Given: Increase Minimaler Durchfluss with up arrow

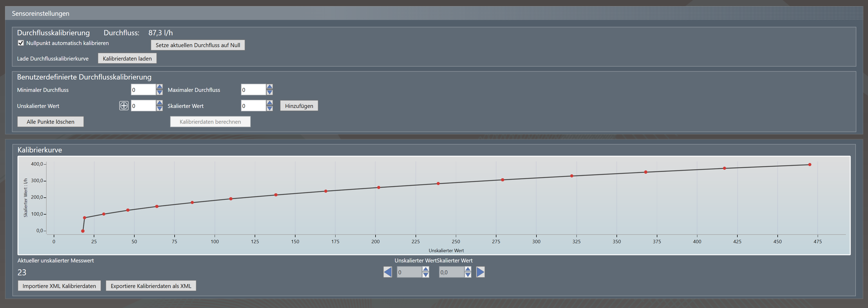Looking at the screenshot, I should pos(159,87).
